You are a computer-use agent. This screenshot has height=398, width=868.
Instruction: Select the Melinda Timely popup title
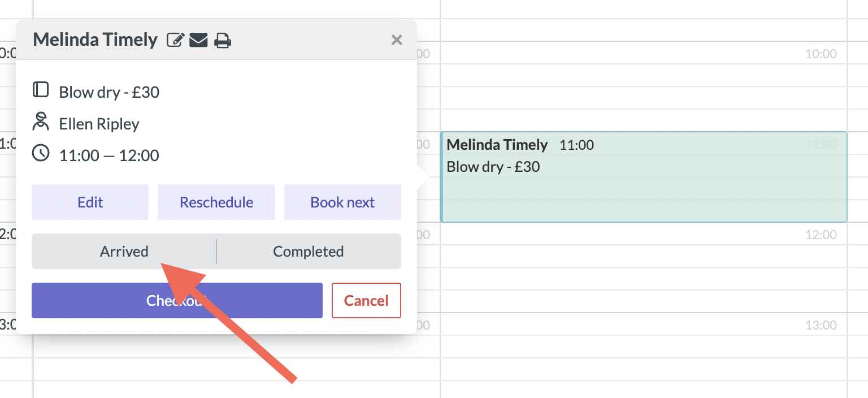(x=95, y=40)
